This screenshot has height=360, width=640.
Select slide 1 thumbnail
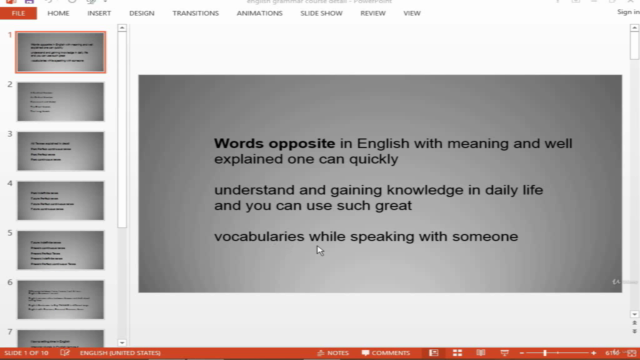(x=60, y=52)
